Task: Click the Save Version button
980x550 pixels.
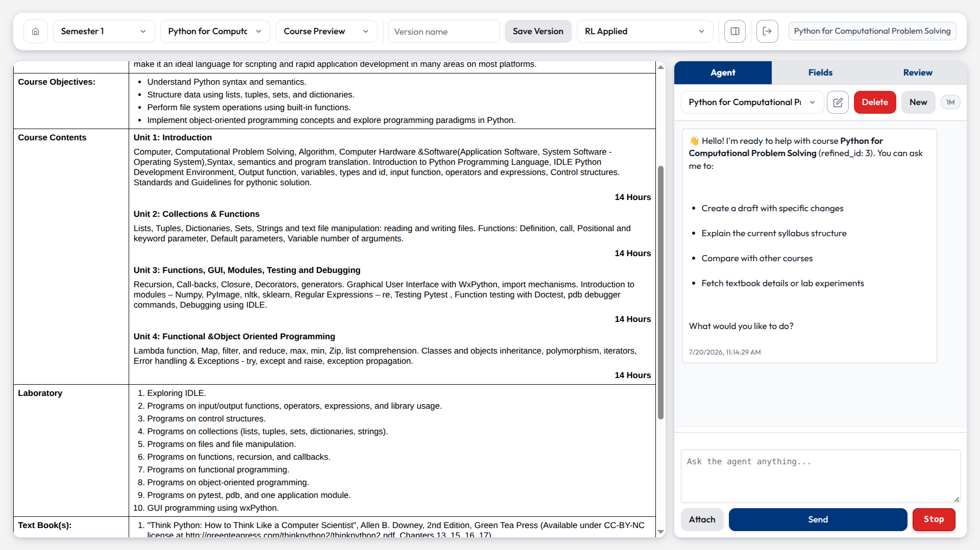Action: tap(538, 32)
